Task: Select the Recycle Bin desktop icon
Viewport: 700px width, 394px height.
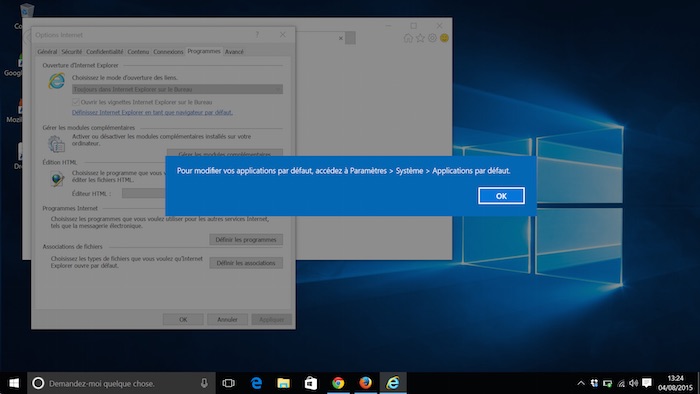Action: tap(27, 10)
